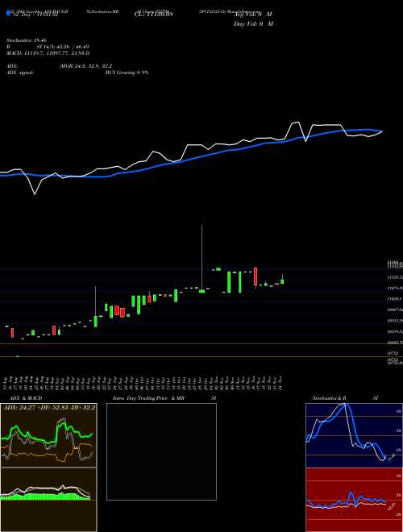Screen dimensions: 403x532
Task: Select the '12 Day = 11131.92' label
Action: (35, 15)
